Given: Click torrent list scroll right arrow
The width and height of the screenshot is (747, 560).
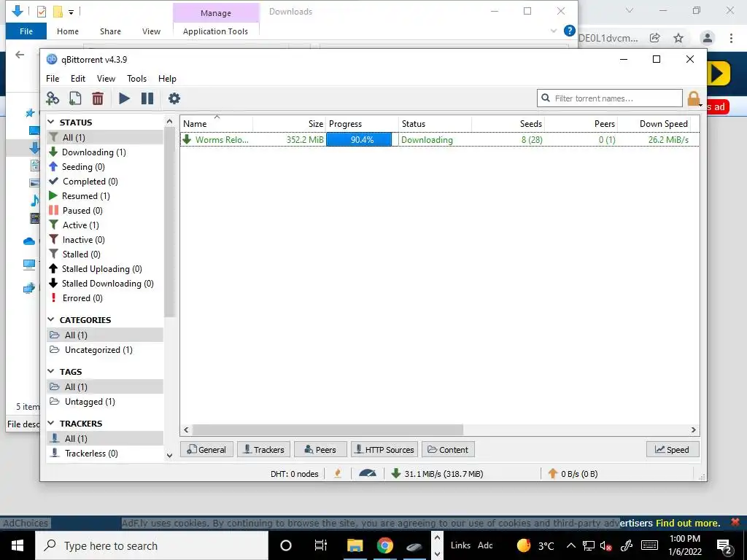Looking at the screenshot, I should tap(694, 429).
